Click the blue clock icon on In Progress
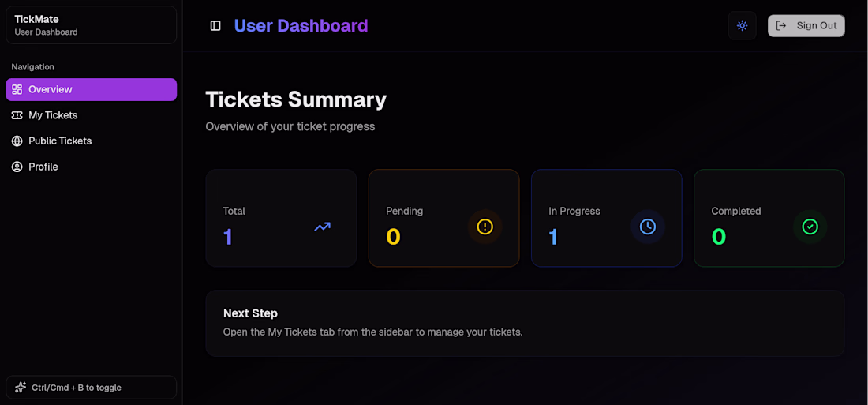This screenshot has width=868, height=405. coord(648,227)
